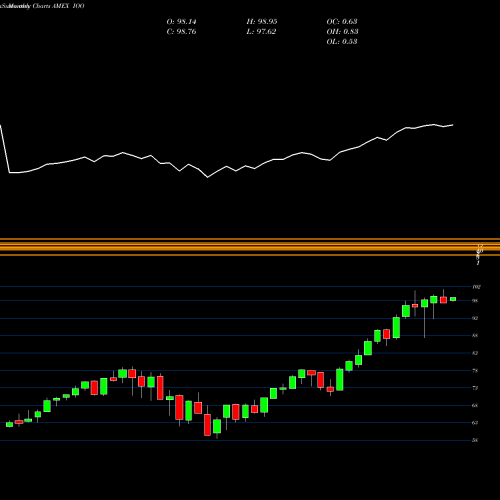Click the 78 price axis label
The width and height of the screenshot is (500, 500).
point(475,371)
